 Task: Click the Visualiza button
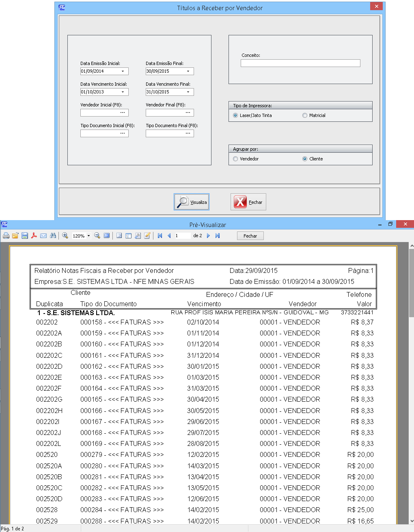click(x=192, y=202)
